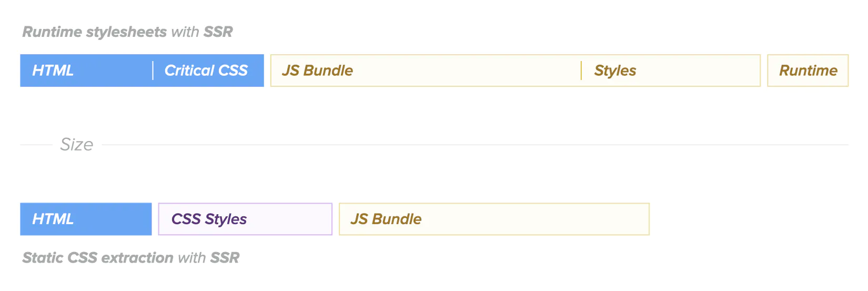
Task: Click 'SSR' in the bottom caption
Action: 225,258
